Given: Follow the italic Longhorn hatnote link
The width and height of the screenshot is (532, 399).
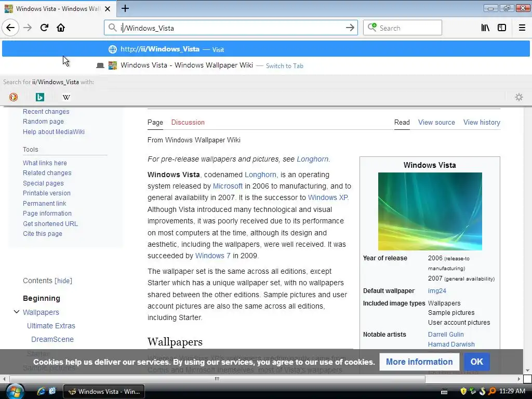Looking at the screenshot, I should [x=312, y=159].
